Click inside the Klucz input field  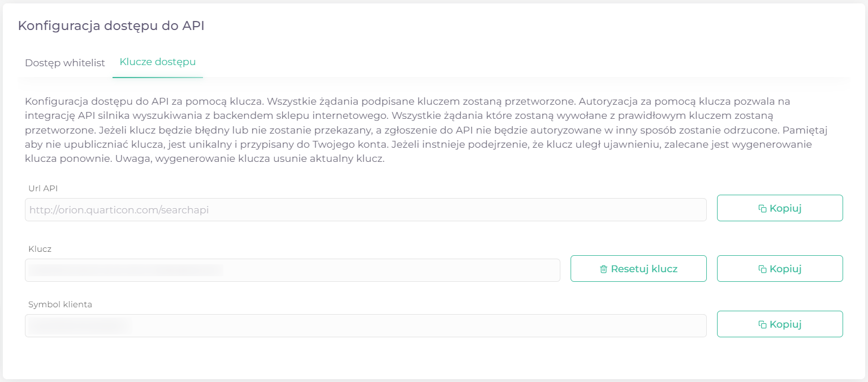coord(292,271)
